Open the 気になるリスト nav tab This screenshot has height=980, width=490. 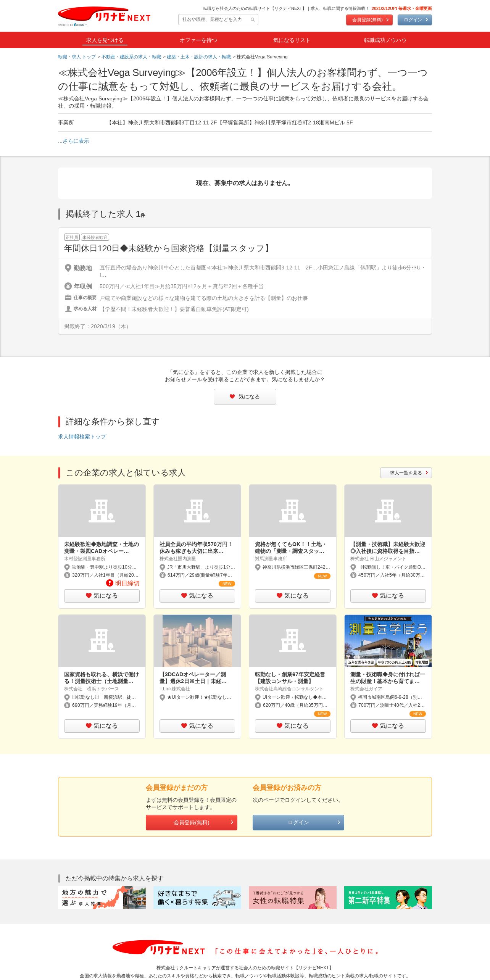coord(292,40)
